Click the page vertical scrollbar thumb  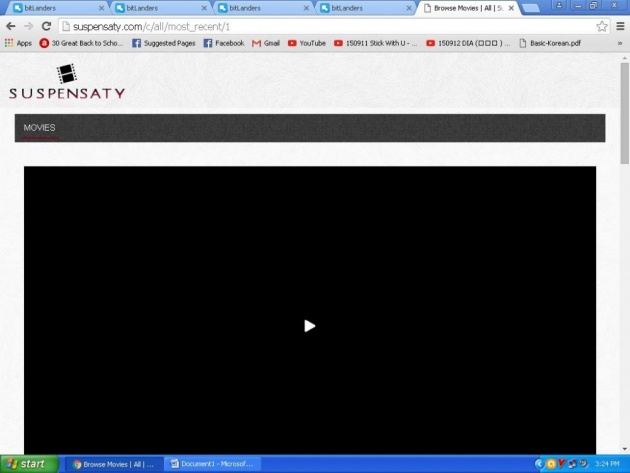pyautogui.click(x=624, y=113)
